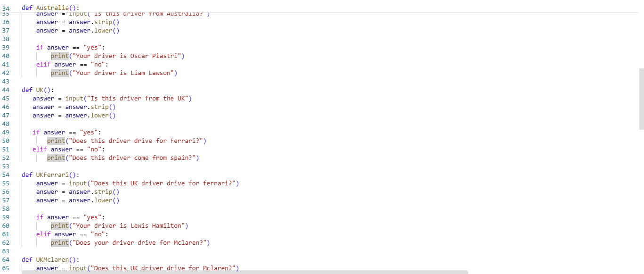Click the strip method on line 56
The width and height of the screenshot is (644, 274).
pyautogui.click(x=103, y=192)
